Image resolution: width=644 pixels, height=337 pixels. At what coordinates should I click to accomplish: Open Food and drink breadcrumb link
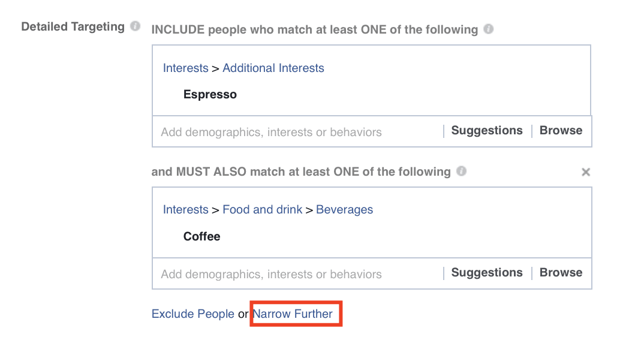[x=263, y=210]
